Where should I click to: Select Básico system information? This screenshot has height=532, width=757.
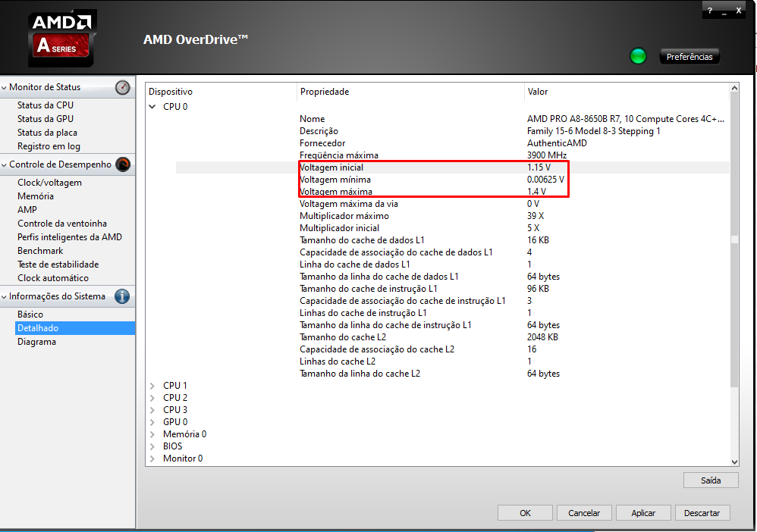tap(30, 315)
